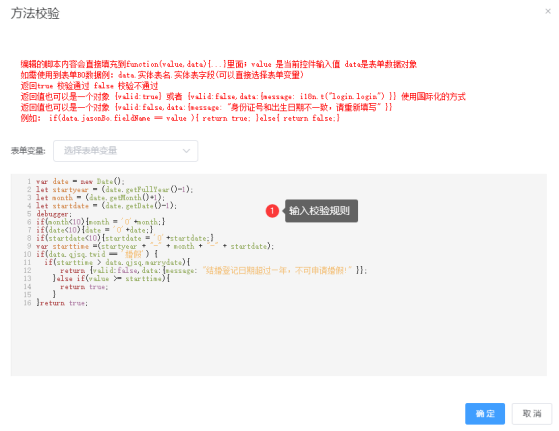The height and width of the screenshot is (431, 559).
Task: Click the 返回true 校验通过 hint line
Action: [x=89, y=86]
